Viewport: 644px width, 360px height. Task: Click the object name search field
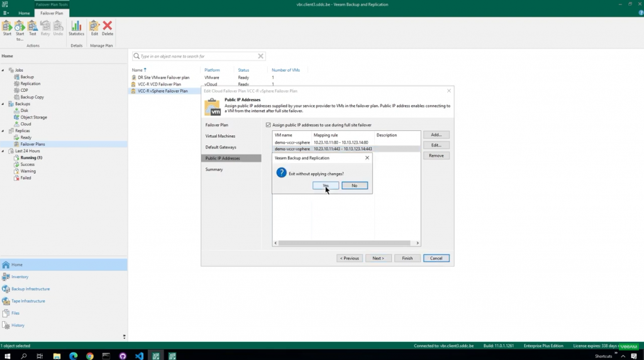[x=198, y=56]
